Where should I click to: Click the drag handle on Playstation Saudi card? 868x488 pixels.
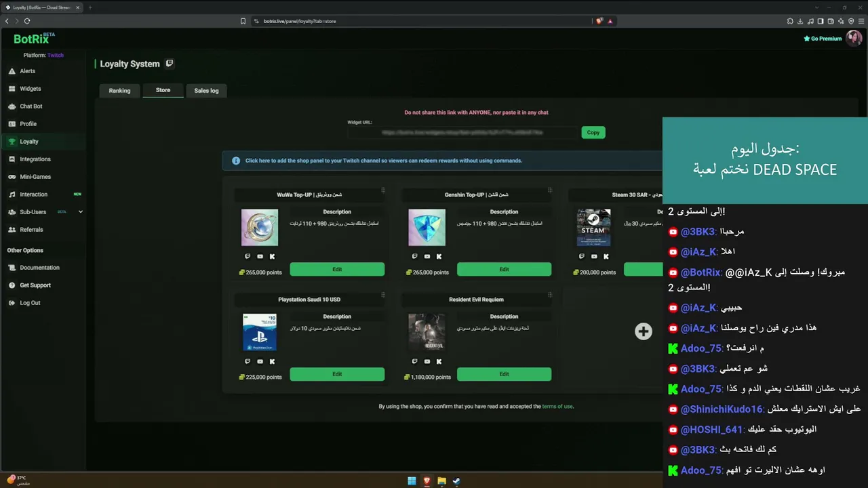(383, 295)
